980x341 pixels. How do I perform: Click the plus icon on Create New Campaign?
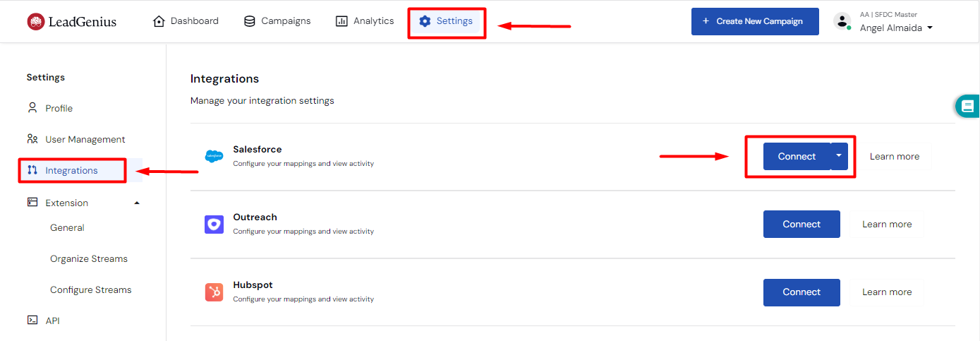click(x=706, y=21)
